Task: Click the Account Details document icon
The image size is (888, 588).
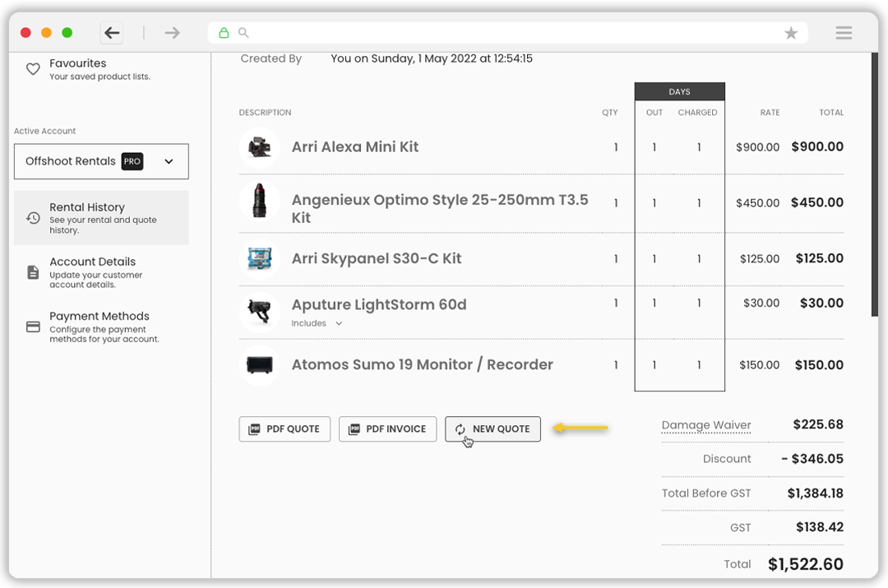Action: point(34,272)
